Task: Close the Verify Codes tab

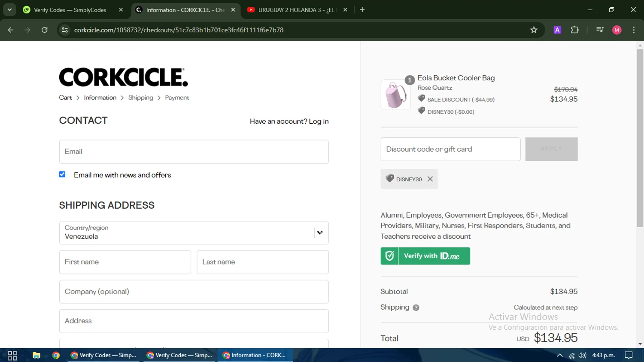Action: click(121, 10)
